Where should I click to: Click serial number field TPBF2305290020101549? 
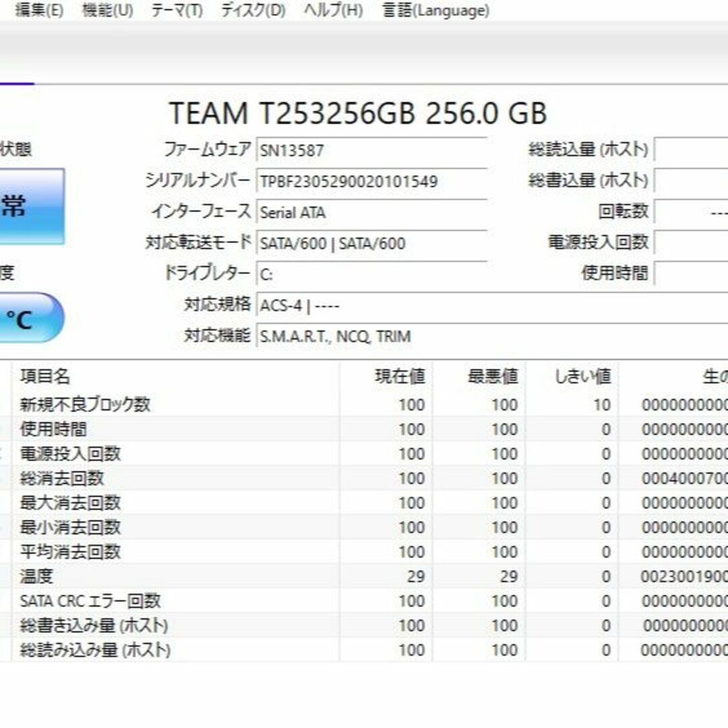371,181
